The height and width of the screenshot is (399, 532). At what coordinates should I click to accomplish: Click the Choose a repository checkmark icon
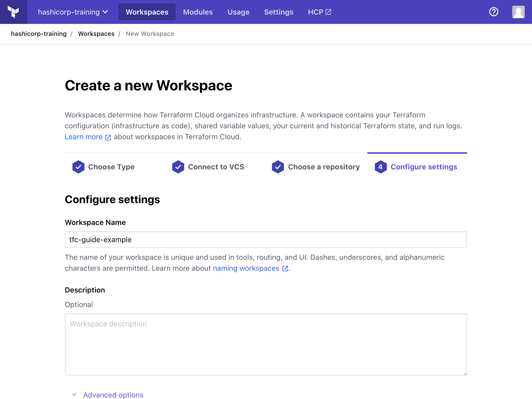(278, 167)
